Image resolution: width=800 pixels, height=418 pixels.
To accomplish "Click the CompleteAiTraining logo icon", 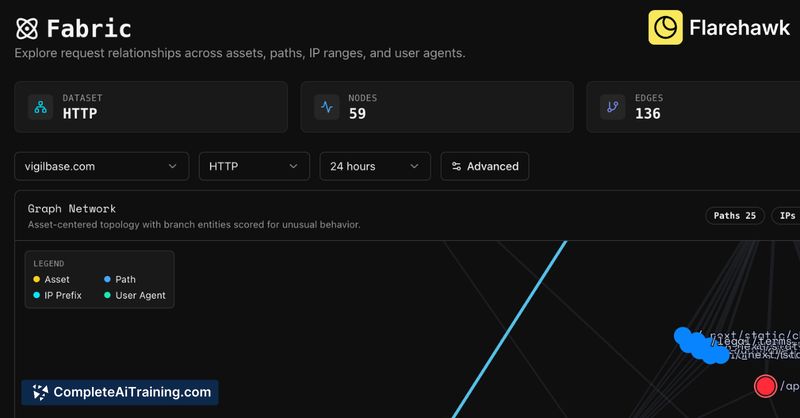I will pos(41,392).
